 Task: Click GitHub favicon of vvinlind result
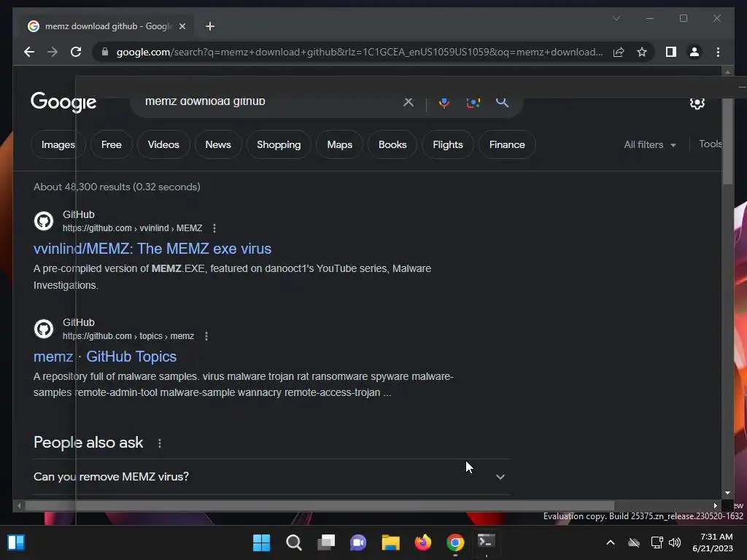click(x=44, y=221)
